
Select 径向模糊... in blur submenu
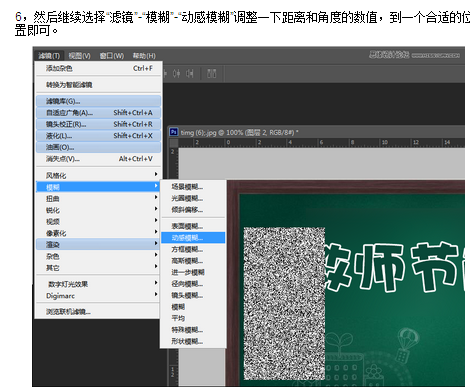pos(193,284)
